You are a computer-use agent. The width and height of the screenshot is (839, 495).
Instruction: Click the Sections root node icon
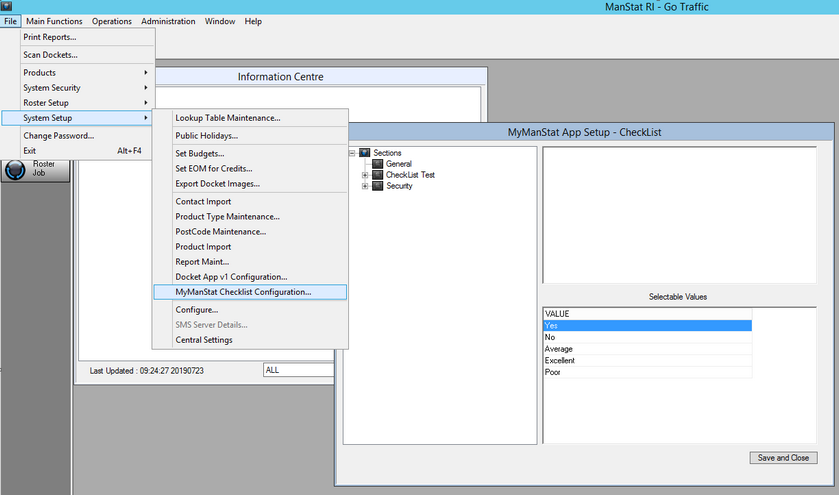click(x=365, y=153)
